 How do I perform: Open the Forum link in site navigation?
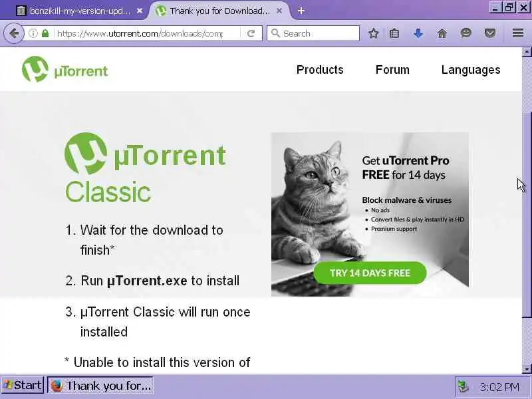tap(392, 70)
